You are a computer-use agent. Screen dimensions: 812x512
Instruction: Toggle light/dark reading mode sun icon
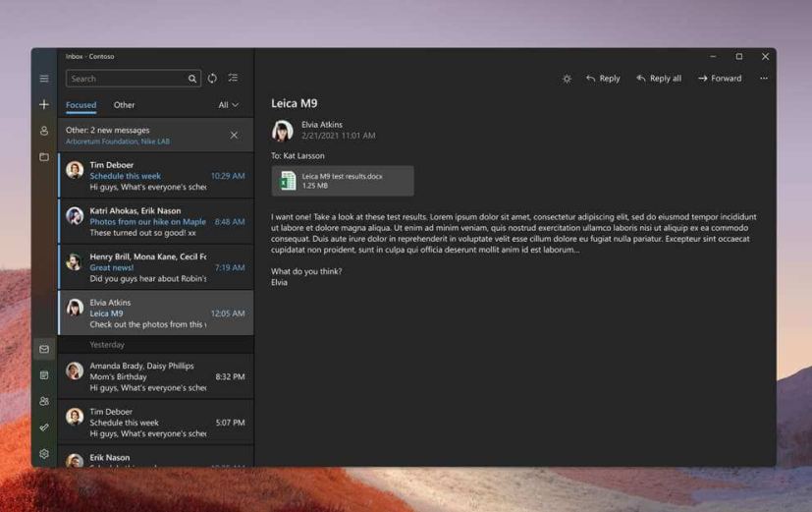pos(567,79)
